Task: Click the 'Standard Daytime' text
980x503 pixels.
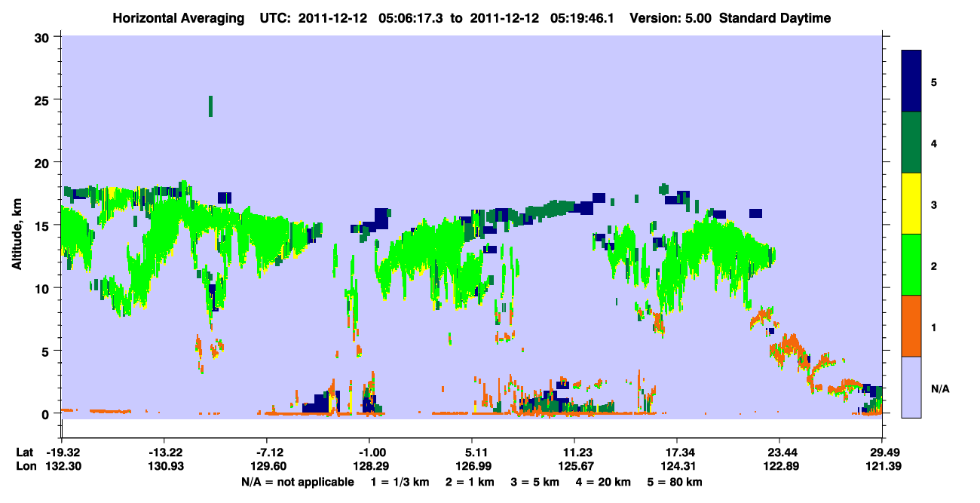Action: (x=775, y=18)
